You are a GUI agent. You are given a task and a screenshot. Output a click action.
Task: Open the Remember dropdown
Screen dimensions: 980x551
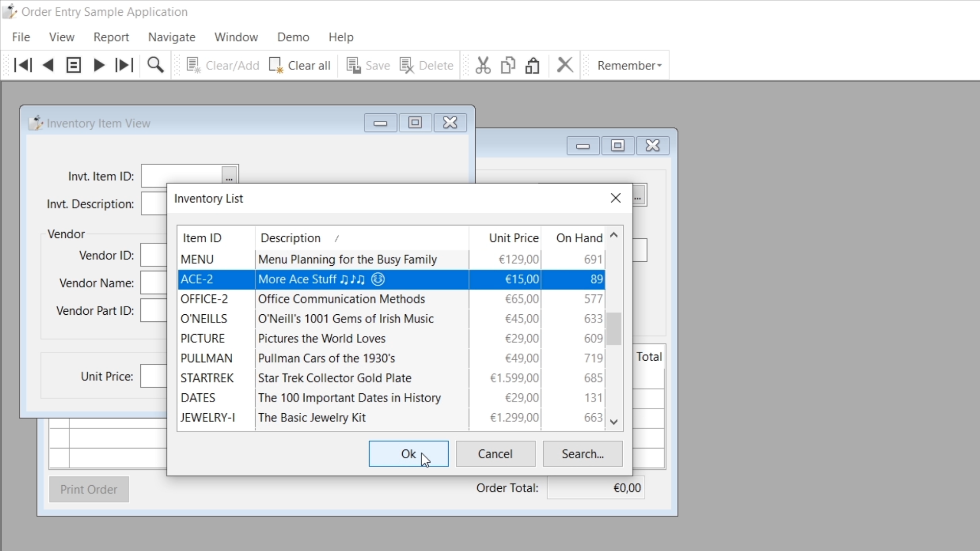pos(629,65)
